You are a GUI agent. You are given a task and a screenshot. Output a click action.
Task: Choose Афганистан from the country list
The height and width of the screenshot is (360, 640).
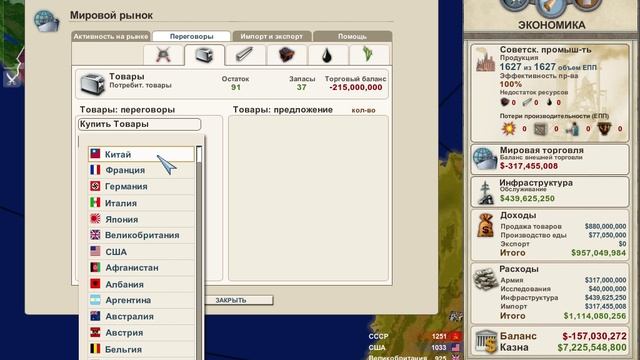point(141,268)
